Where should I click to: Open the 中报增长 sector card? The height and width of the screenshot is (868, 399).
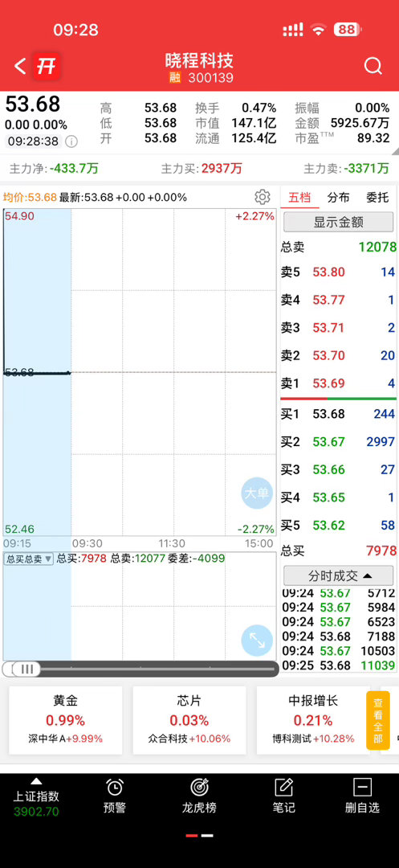point(312,720)
